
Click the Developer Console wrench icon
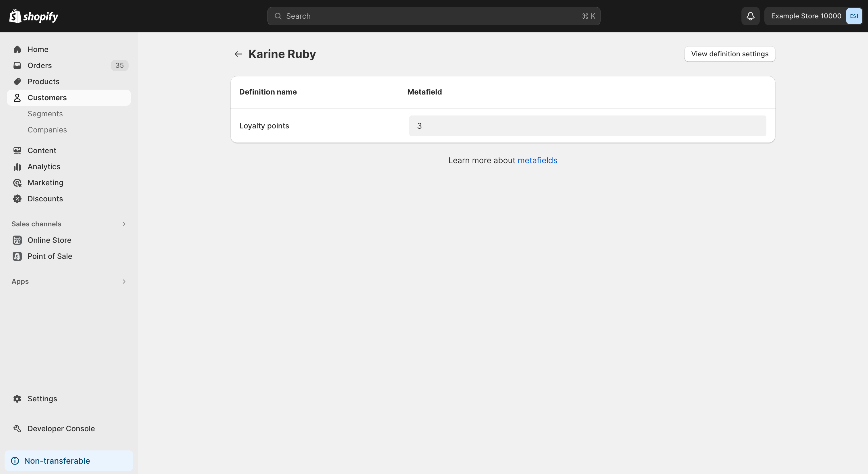pyautogui.click(x=17, y=429)
